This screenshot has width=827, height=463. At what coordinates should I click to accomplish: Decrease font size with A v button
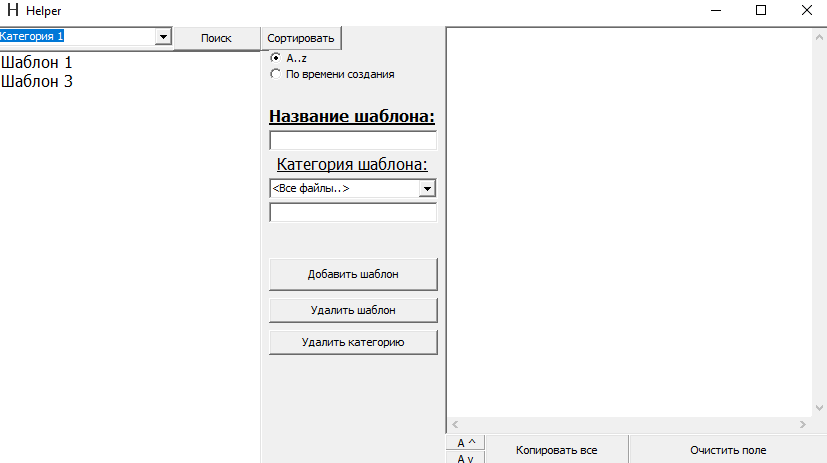[x=465, y=457]
